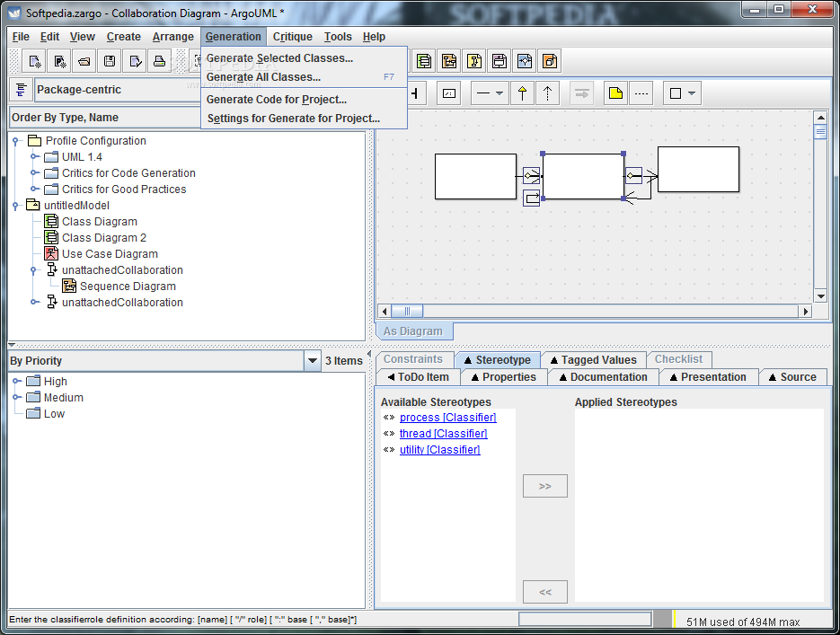This screenshot has height=635, width=840.
Task: Expand the Critics for Code Generation node
Action: point(34,173)
